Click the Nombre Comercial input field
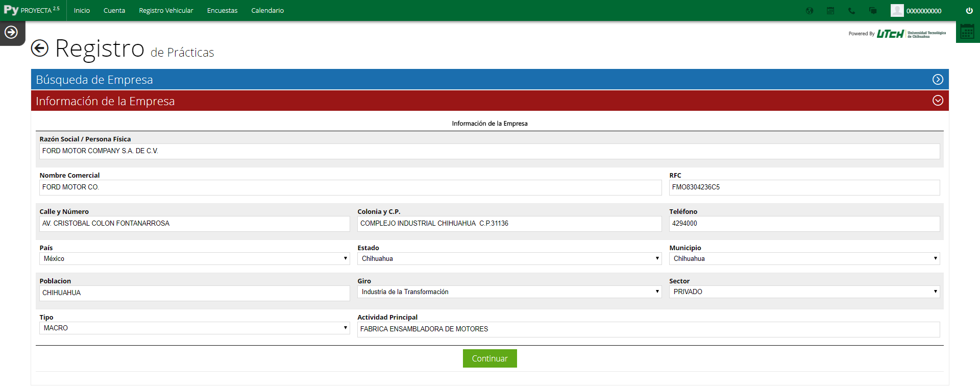The image size is (980, 387). tap(350, 187)
